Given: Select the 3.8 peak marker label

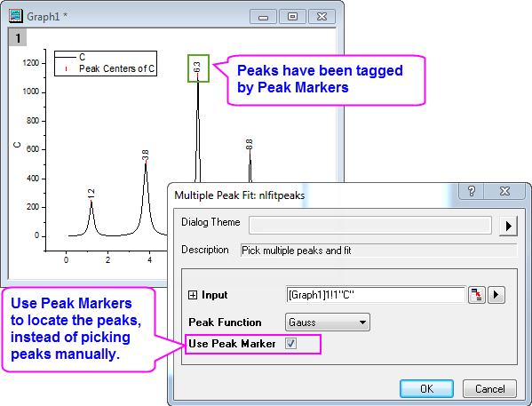Looking at the screenshot, I should (x=146, y=155).
